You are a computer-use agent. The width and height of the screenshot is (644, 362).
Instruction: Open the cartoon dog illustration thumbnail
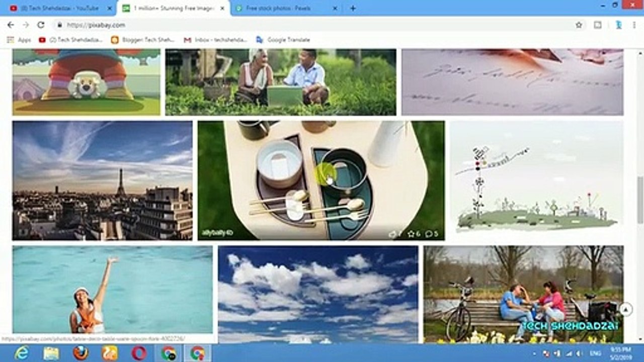tap(87, 82)
